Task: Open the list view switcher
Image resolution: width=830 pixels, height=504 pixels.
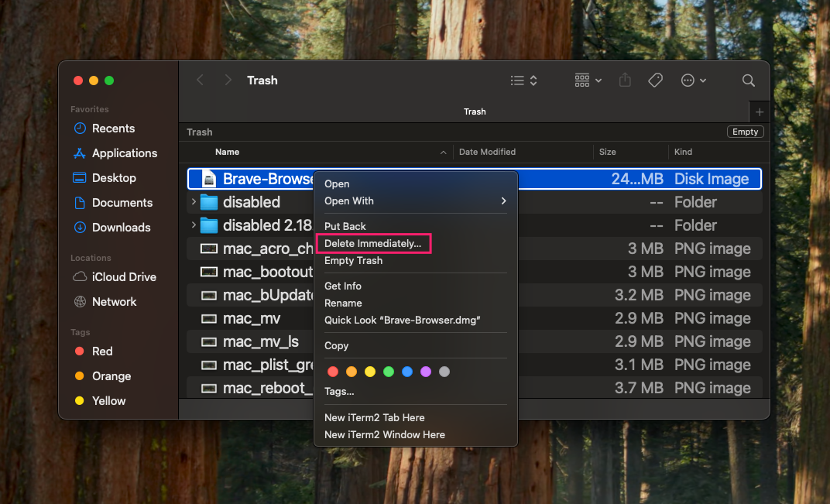Action: click(523, 81)
